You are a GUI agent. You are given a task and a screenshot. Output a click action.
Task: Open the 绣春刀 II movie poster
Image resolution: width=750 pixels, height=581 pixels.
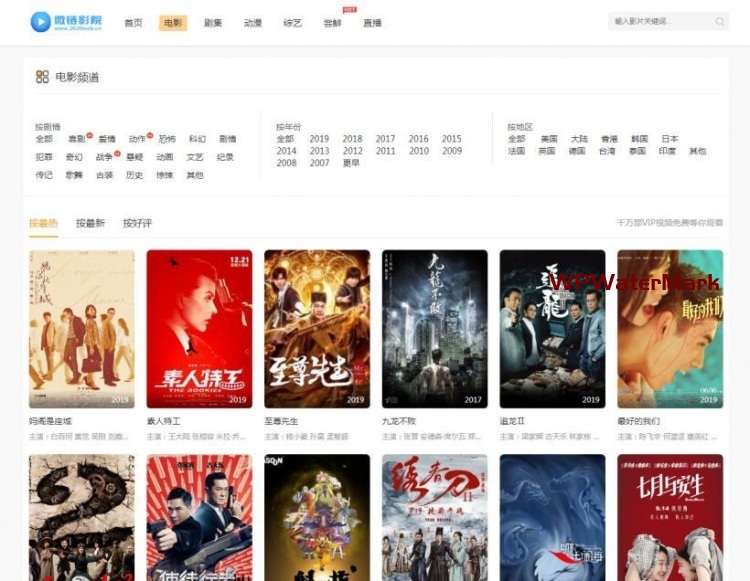coord(435,518)
